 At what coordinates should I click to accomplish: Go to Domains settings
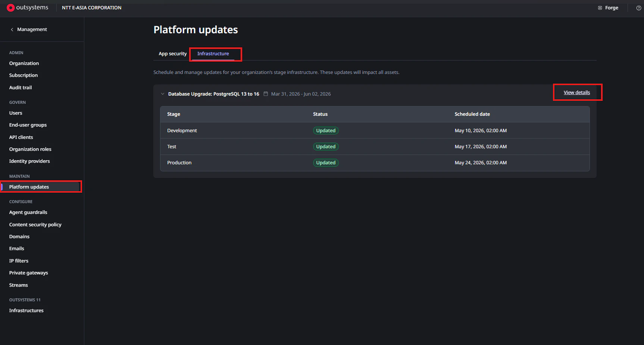point(19,237)
